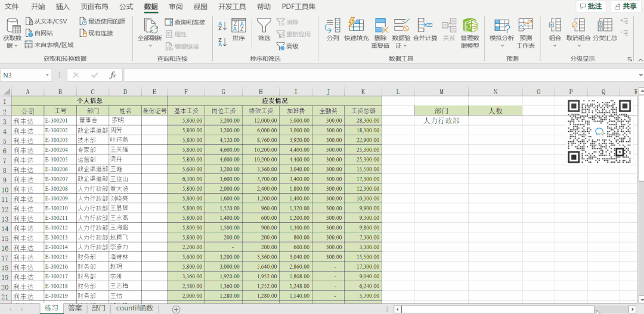The height and width of the screenshot is (314, 644).
Task: Open 查询和连接 pane
Action: [x=185, y=22]
